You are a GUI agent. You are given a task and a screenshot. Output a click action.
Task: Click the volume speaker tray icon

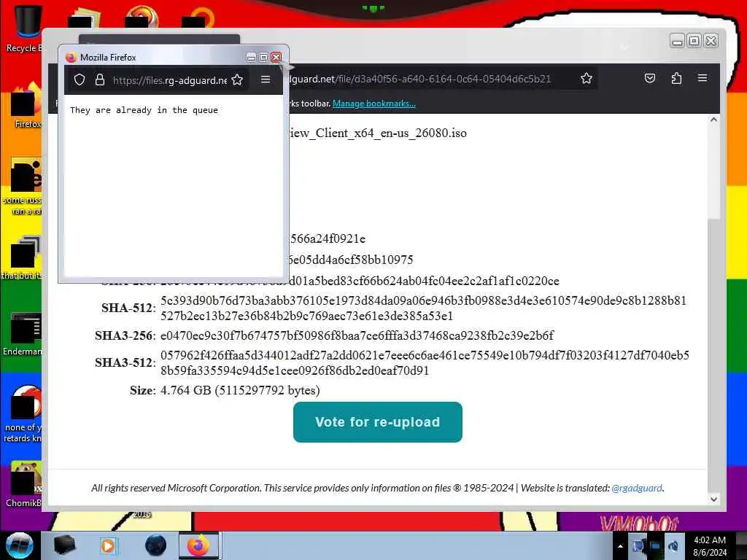tap(673, 546)
